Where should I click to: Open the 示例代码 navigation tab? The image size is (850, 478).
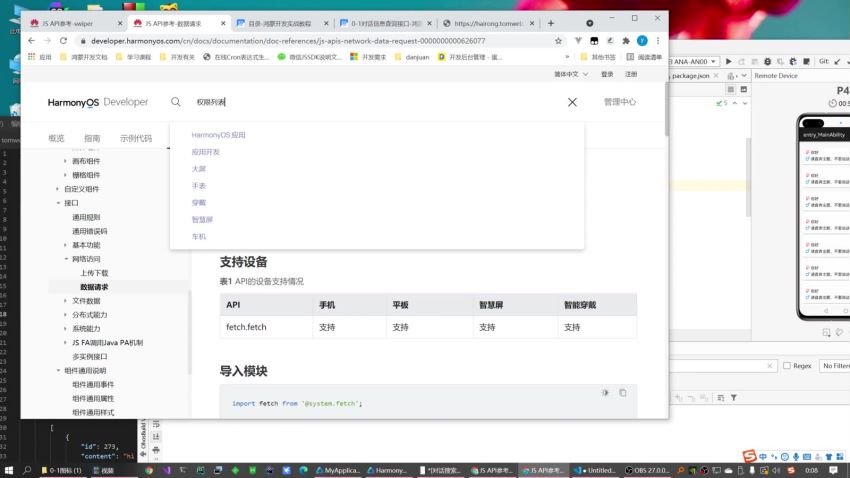136,138
